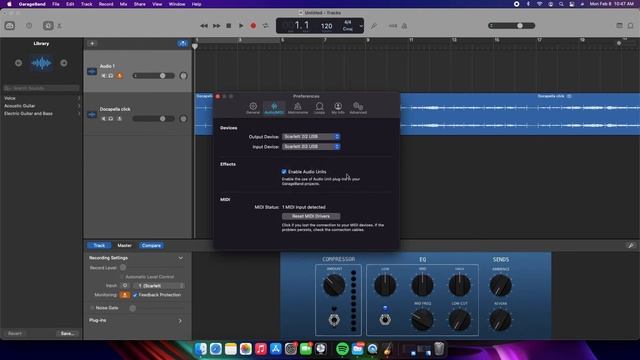The width and height of the screenshot is (640, 360).
Task: Open the General preferences tab
Action: click(x=253, y=108)
